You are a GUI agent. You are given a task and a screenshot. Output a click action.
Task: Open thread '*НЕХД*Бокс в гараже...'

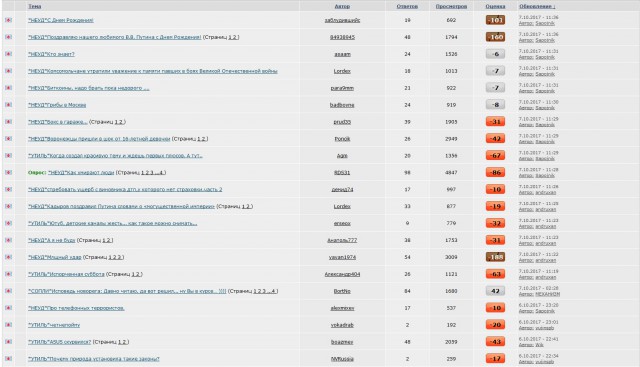(58, 122)
